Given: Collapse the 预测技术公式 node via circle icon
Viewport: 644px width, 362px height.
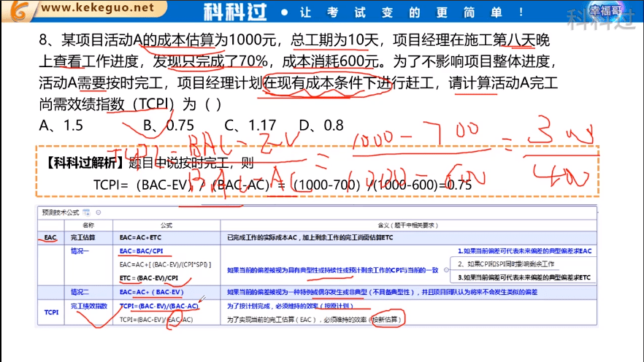Looking at the screenshot, I should click(98, 212).
